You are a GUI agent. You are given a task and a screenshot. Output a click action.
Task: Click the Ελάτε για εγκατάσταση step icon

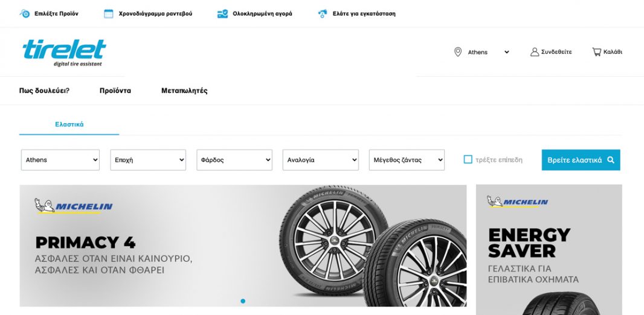coord(323,13)
